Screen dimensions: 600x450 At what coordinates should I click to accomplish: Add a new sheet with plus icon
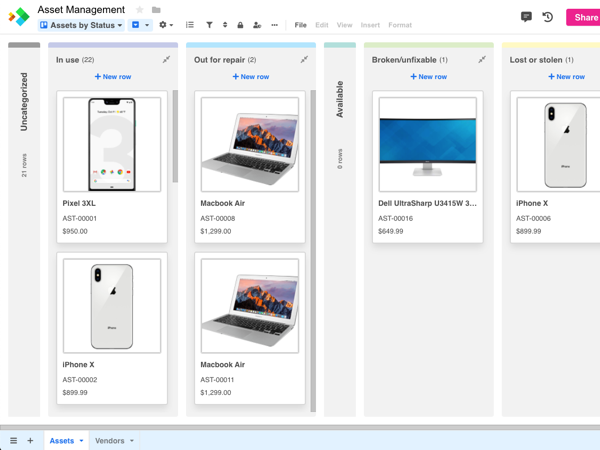pyautogui.click(x=30, y=440)
